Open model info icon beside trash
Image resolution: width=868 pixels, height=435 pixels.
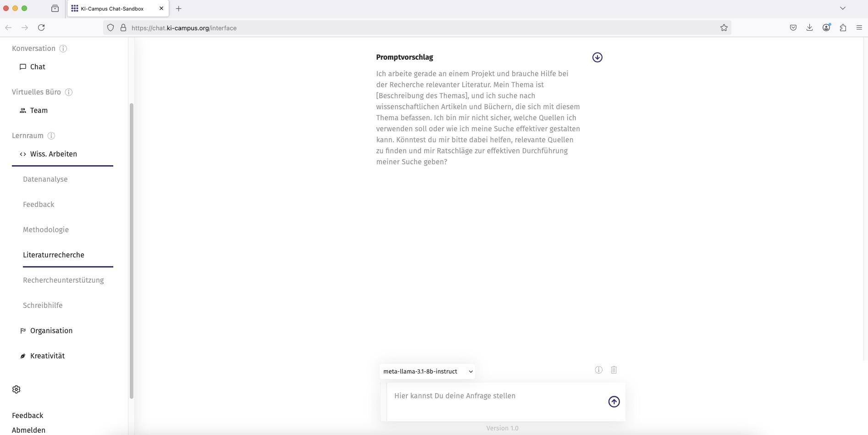tap(598, 370)
